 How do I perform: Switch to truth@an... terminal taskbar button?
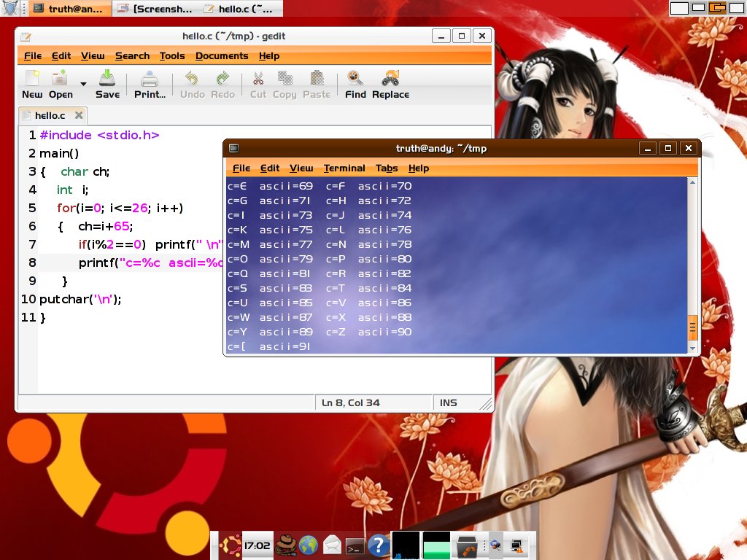point(69,9)
